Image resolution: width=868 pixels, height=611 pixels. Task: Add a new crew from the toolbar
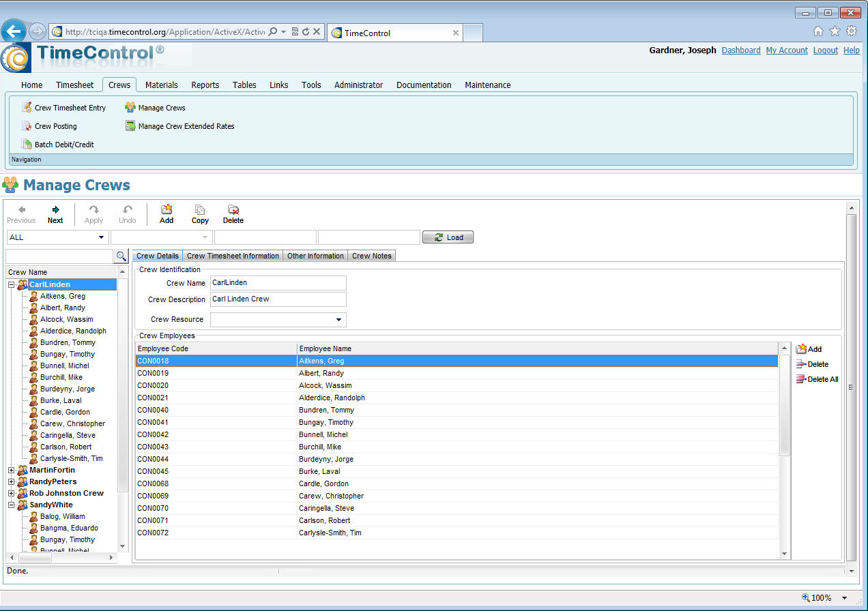[x=167, y=214]
